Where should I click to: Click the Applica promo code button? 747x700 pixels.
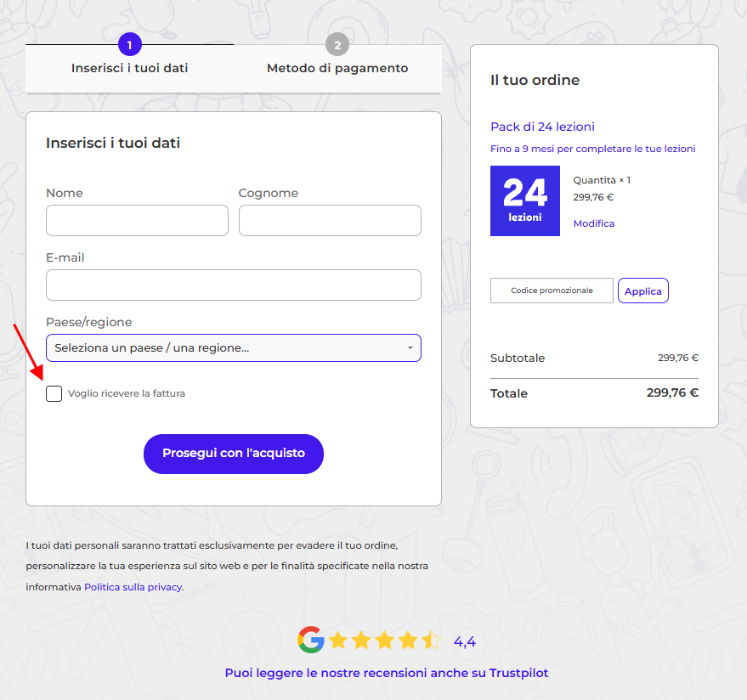pos(643,291)
